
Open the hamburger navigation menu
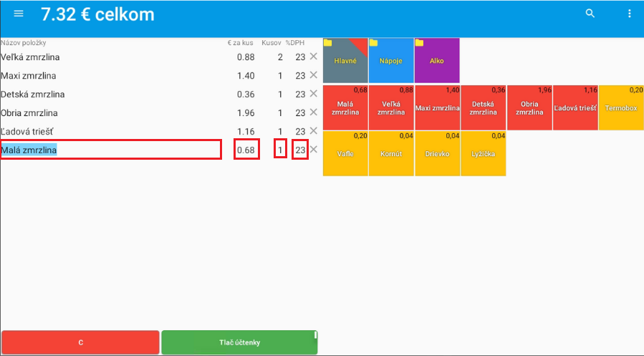tap(19, 14)
